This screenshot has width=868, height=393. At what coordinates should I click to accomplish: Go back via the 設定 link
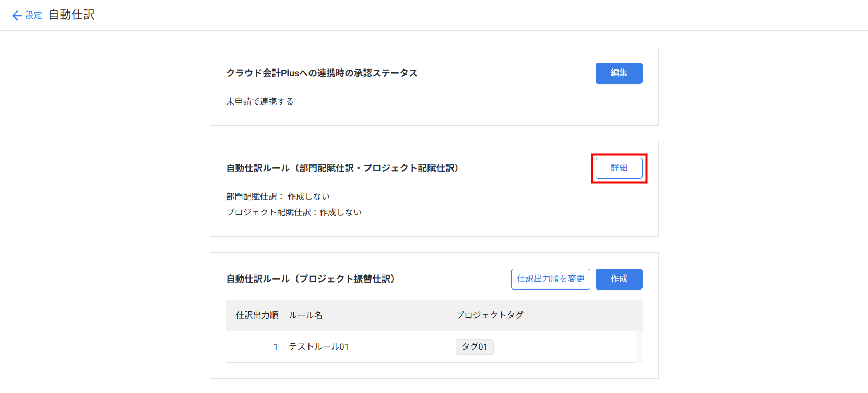(33, 16)
